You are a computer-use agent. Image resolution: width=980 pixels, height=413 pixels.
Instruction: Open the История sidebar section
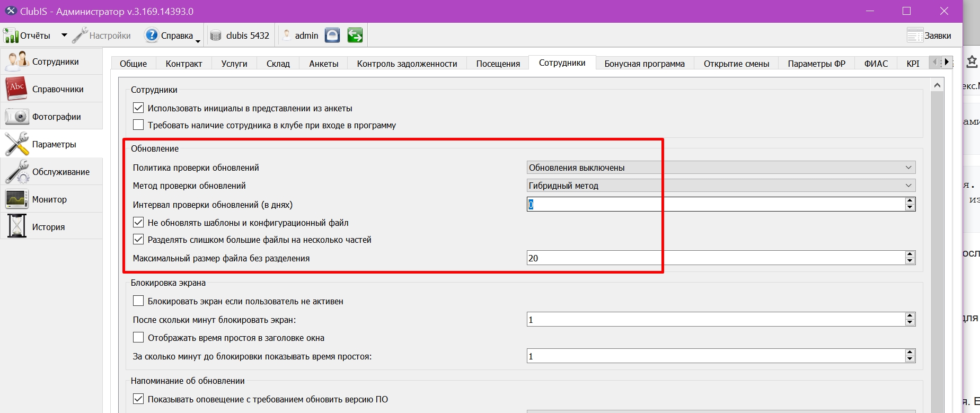51,227
